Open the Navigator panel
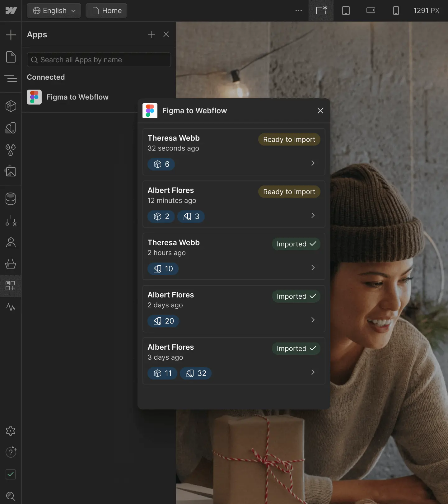 pyautogui.click(x=11, y=78)
